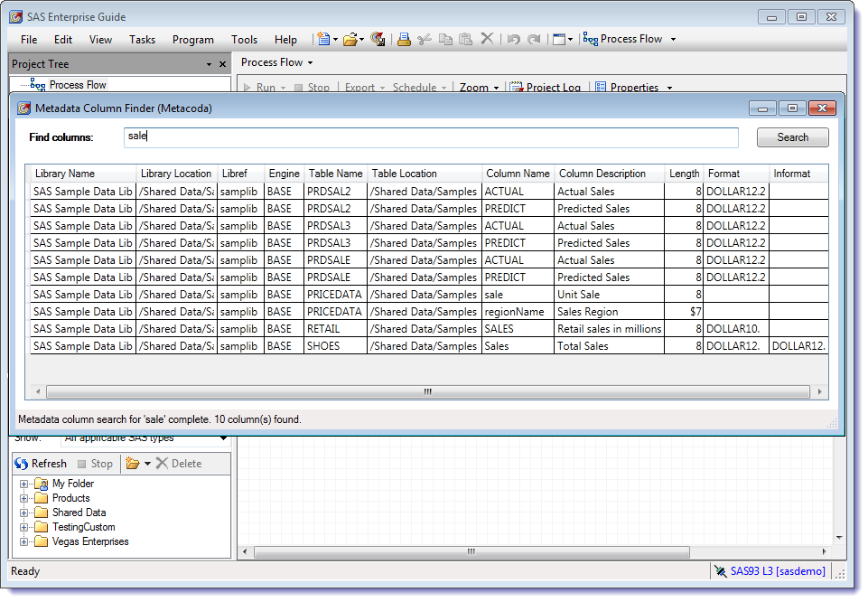
Task: Click the Stop button beside Refresh
Action: (95, 464)
